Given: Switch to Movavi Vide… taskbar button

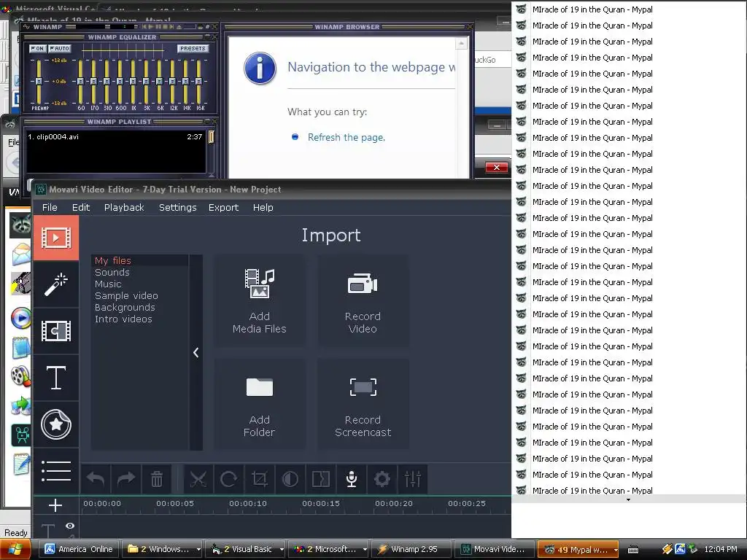Looking at the screenshot, I should (x=494, y=549).
